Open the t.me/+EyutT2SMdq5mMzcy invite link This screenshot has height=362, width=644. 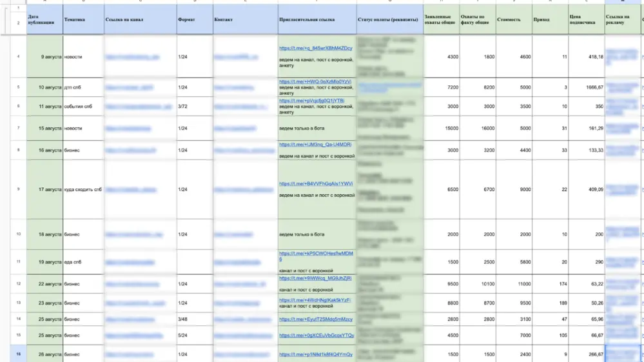tap(316, 319)
